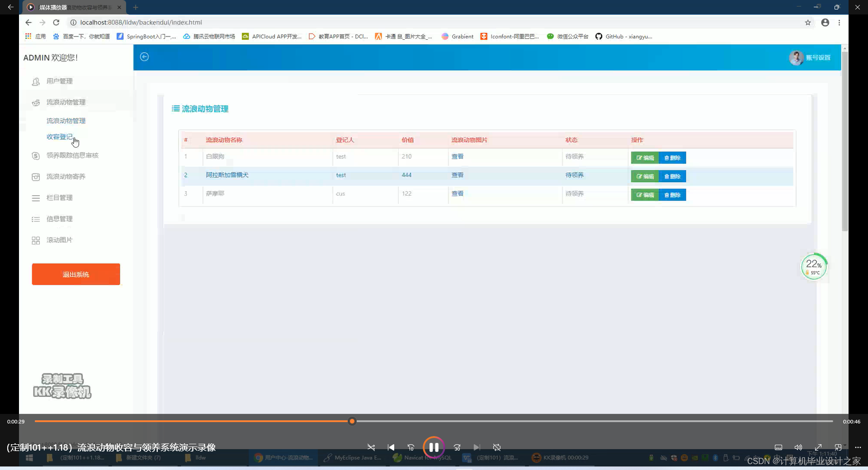Open more options ellipsis in player
The image size is (868, 470).
tap(858, 447)
